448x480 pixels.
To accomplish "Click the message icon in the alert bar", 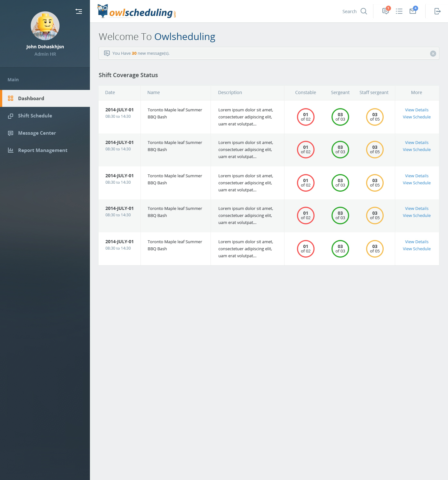I will coord(107,53).
